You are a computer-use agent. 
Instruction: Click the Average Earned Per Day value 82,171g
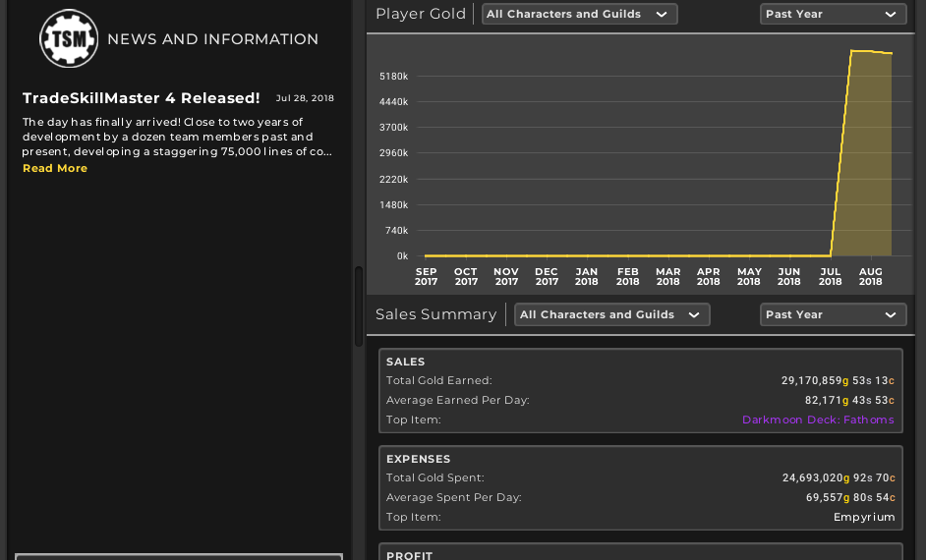point(849,400)
